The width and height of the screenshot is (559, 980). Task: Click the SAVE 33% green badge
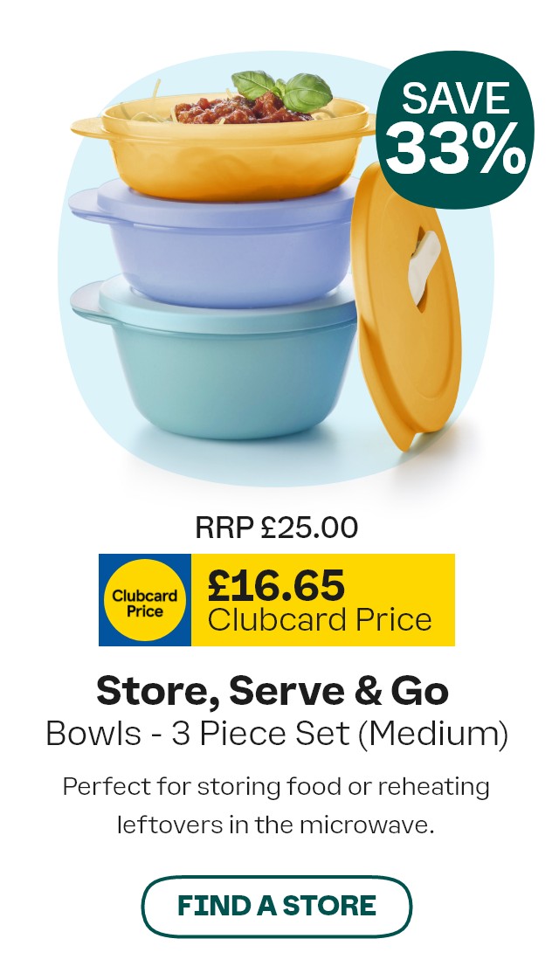454,129
